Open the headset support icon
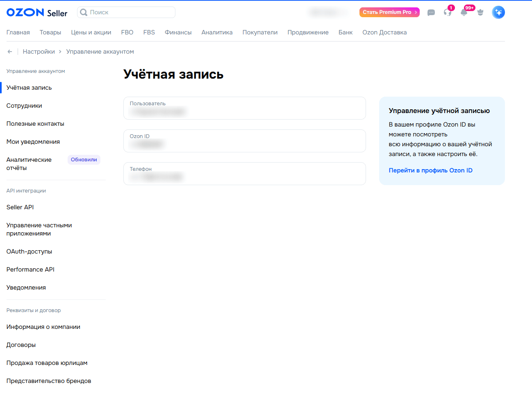 [x=448, y=12]
